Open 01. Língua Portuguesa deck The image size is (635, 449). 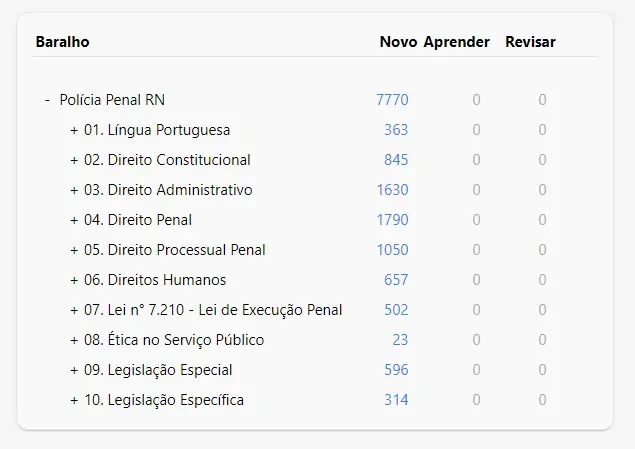point(157,130)
